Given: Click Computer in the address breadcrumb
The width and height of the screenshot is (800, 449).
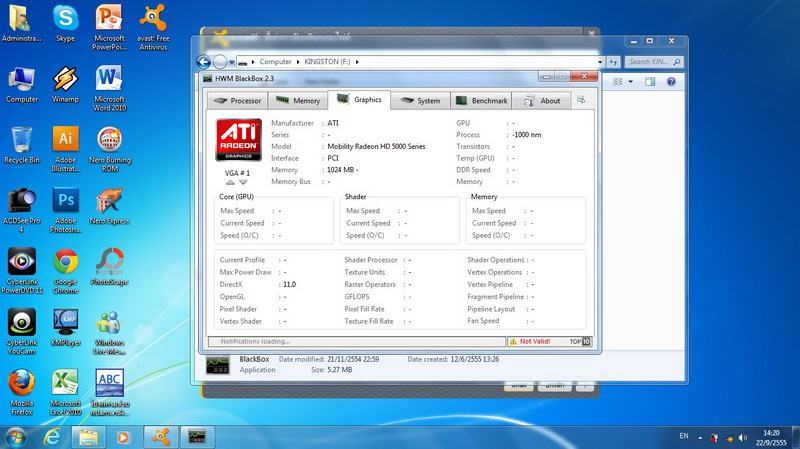Looking at the screenshot, I should [276, 62].
